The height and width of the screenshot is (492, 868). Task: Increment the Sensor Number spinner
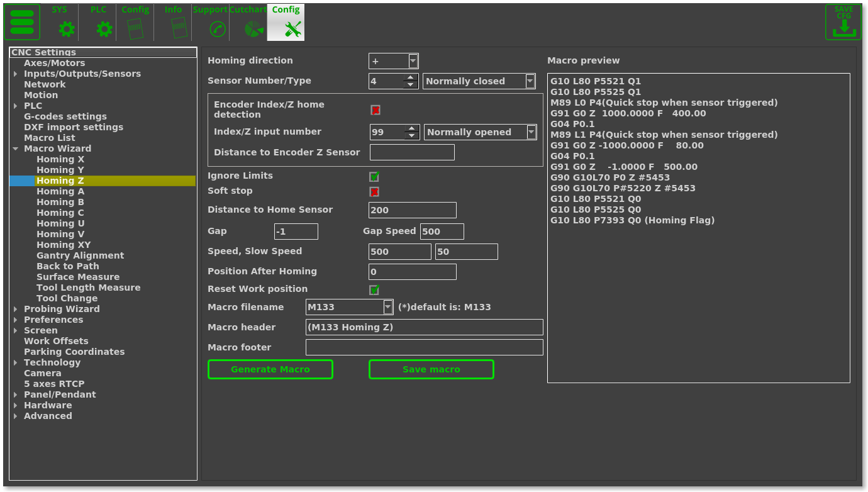[x=411, y=78]
